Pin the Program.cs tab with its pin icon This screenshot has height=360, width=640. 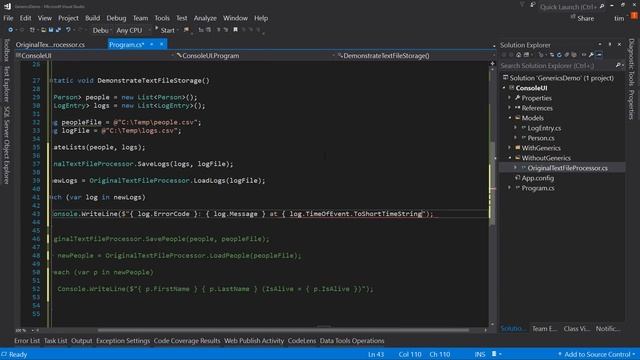click(x=152, y=44)
